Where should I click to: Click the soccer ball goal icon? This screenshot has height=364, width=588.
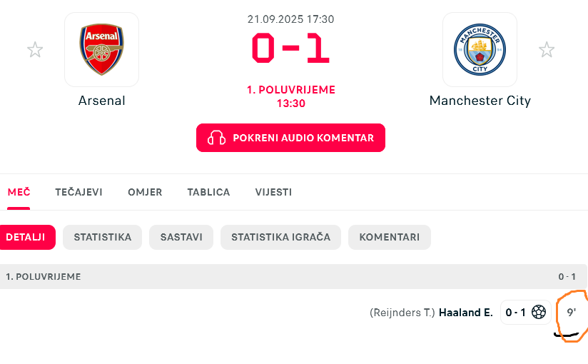coord(539,312)
